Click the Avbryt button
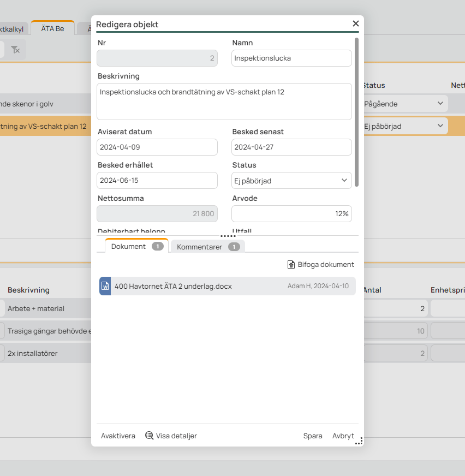Screen dimensions: 465x476 (343, 436)
